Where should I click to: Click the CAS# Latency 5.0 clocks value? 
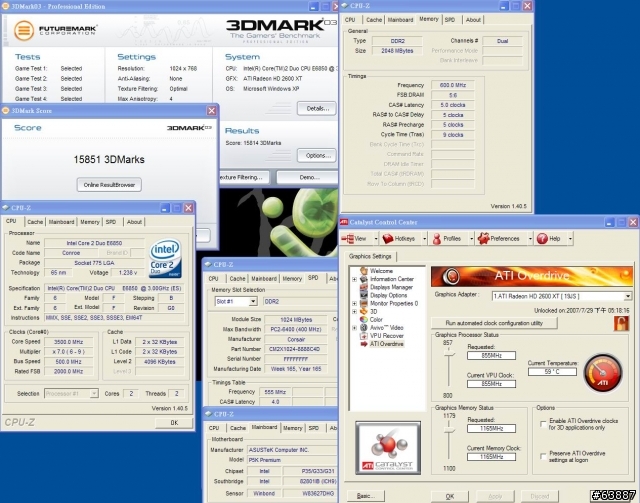pyautogui.click(x=453, y=105)
